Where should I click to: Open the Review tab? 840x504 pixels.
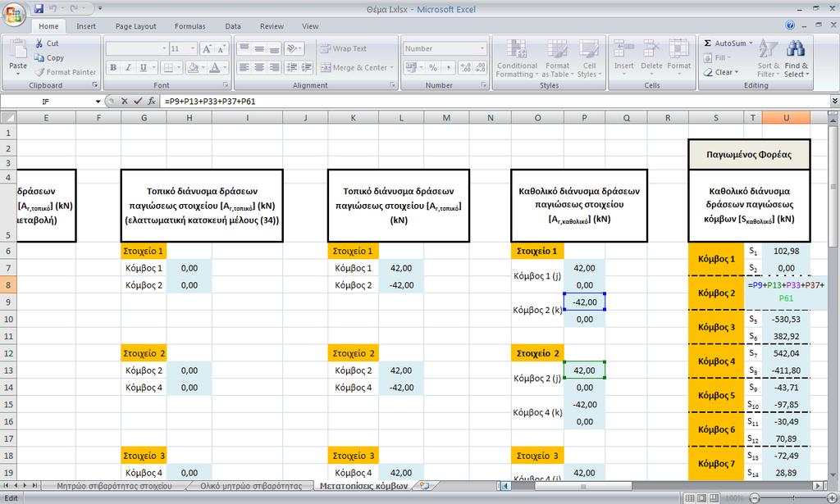pyautogui.click(x=272, y=26)
